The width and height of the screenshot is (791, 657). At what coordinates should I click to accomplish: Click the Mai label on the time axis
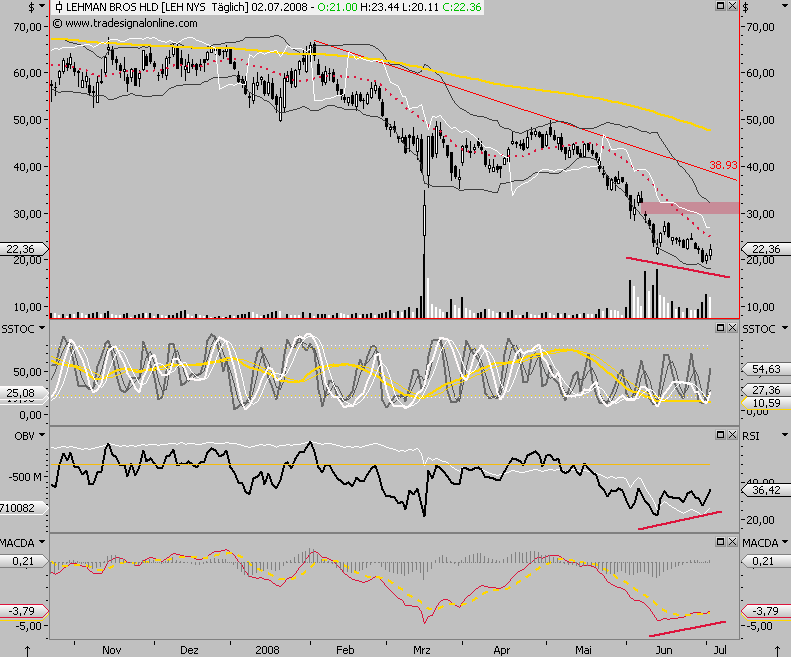[583, 650]
